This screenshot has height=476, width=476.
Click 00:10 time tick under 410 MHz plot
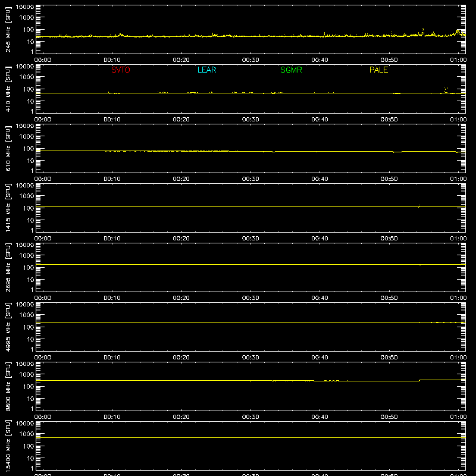(112, 120)
